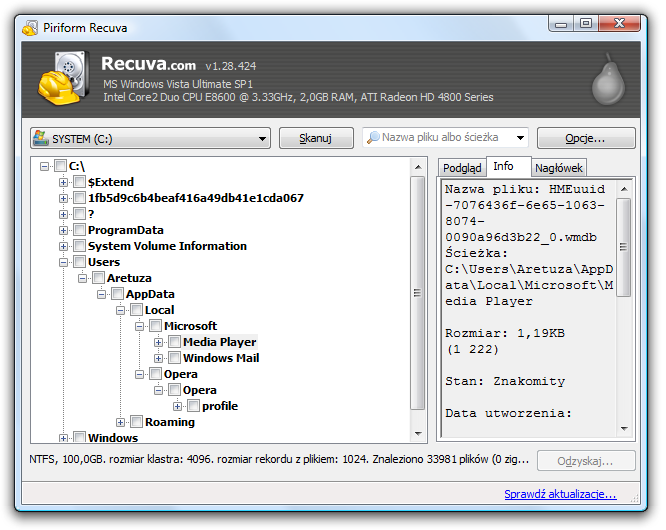Click the Info panel scrollbar thumb
The height and width of the screenshot is (530, 666).
click(624, 247)
